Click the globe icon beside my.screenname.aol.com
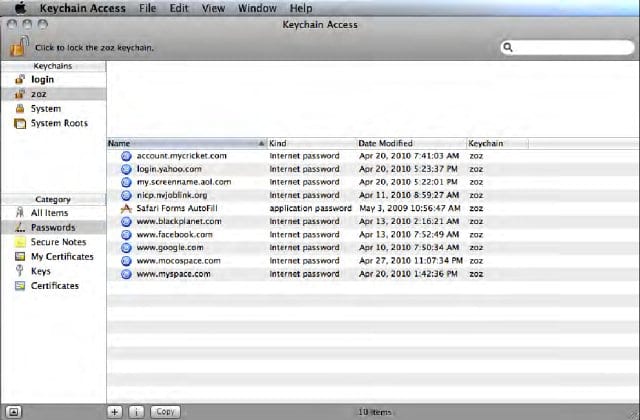The image size is (640, 420). pyautogui.click(x=127, y=182)
